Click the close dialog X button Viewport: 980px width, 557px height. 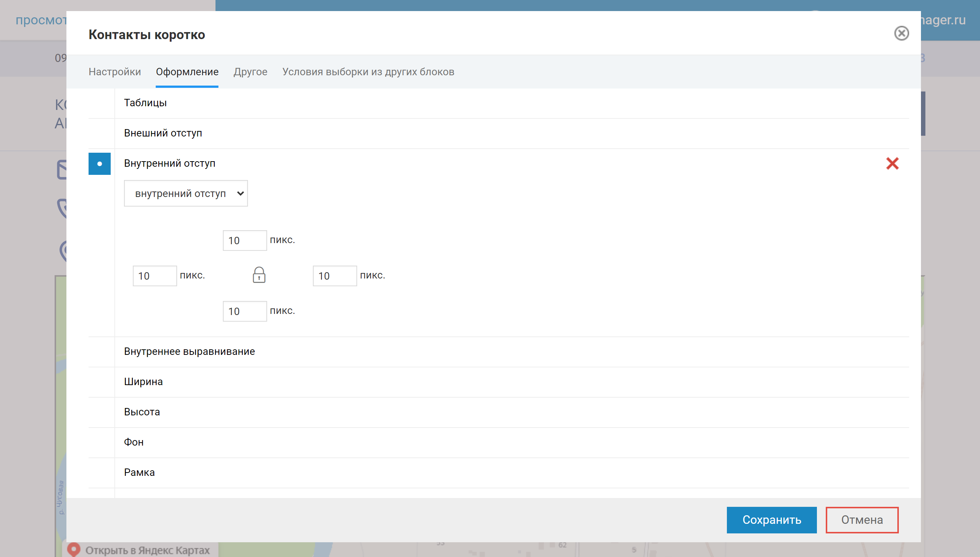902,33
